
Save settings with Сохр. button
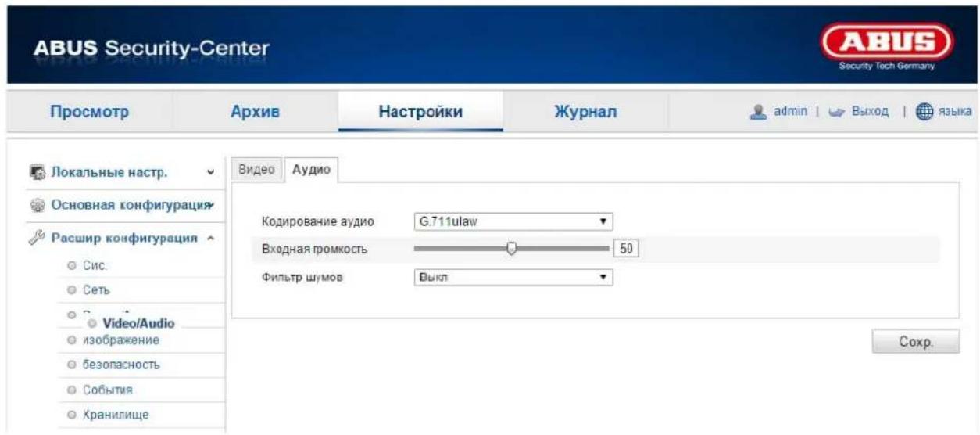(x=916, y=342)
